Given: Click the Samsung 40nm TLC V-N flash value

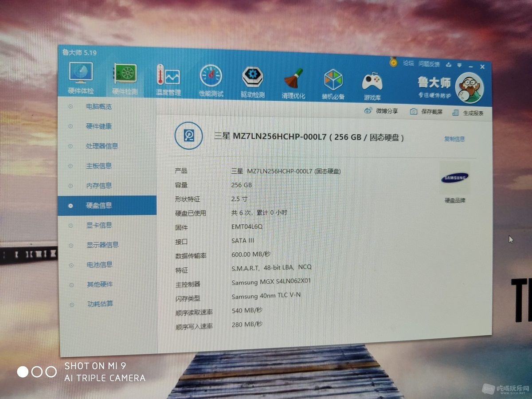Looking at the screenshot, I should [x=266, y=296].
